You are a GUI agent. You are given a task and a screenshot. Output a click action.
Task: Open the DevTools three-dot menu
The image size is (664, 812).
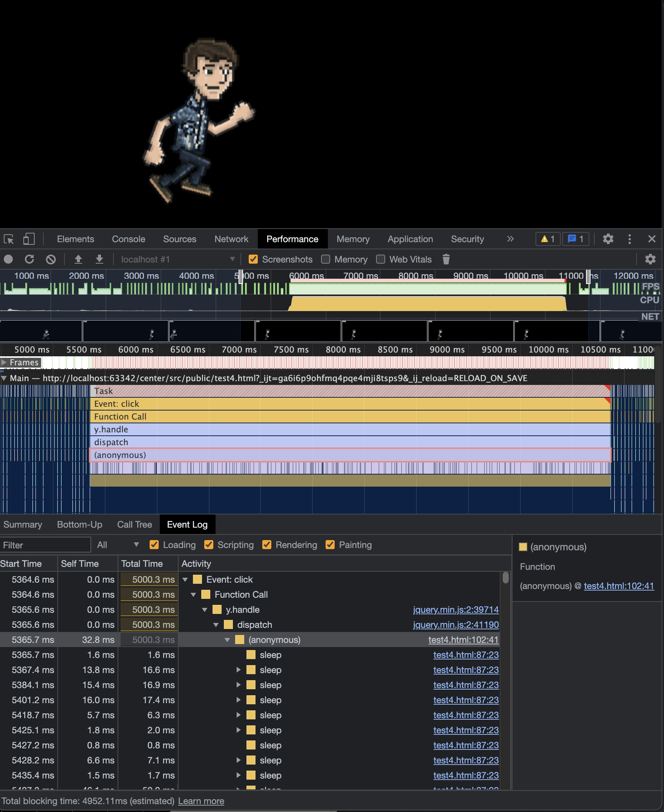[630, 239]
